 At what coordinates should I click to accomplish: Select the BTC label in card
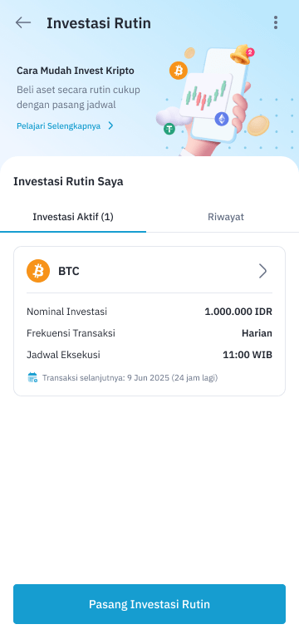pyautogui.click(x=69, y=272)
